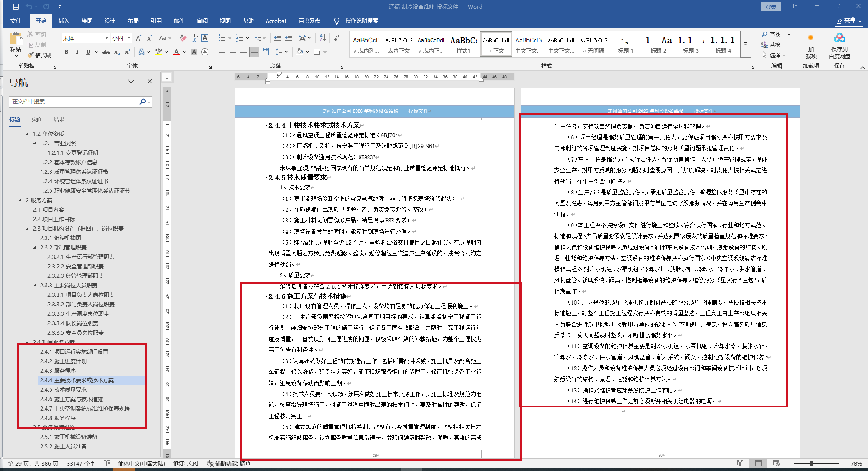Apply red font color
The image size is (868, 471).
point(176,52)
